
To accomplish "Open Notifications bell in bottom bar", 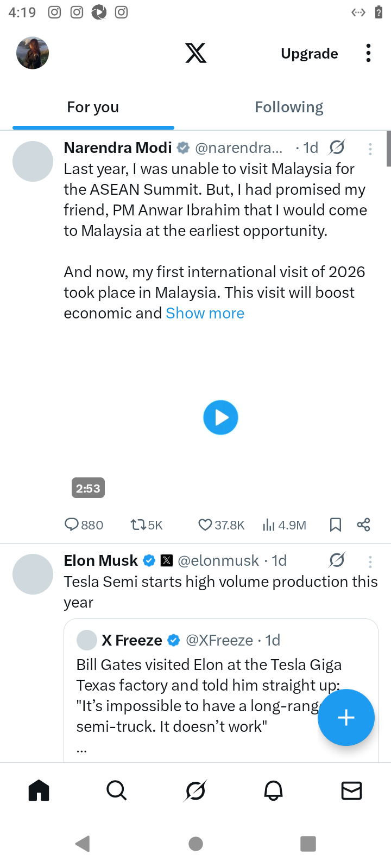I will [274, 791].
